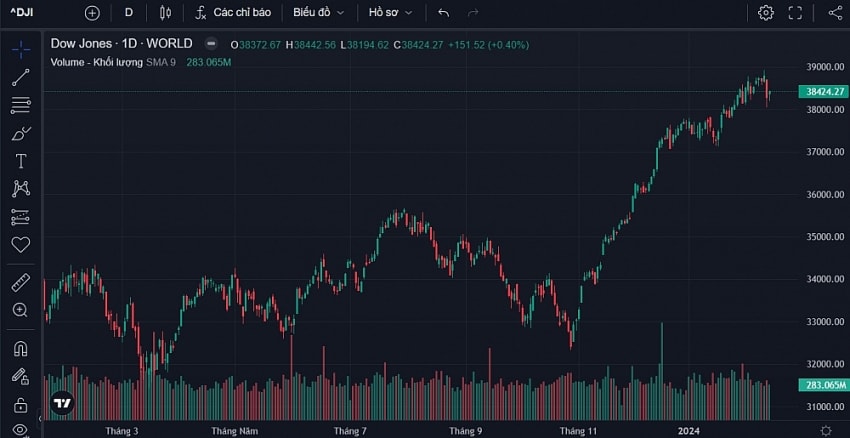The height and width of the screenshot is (438, 850).
Task: Select the trend line drawing tool
Action: click(x=21, y=78)
